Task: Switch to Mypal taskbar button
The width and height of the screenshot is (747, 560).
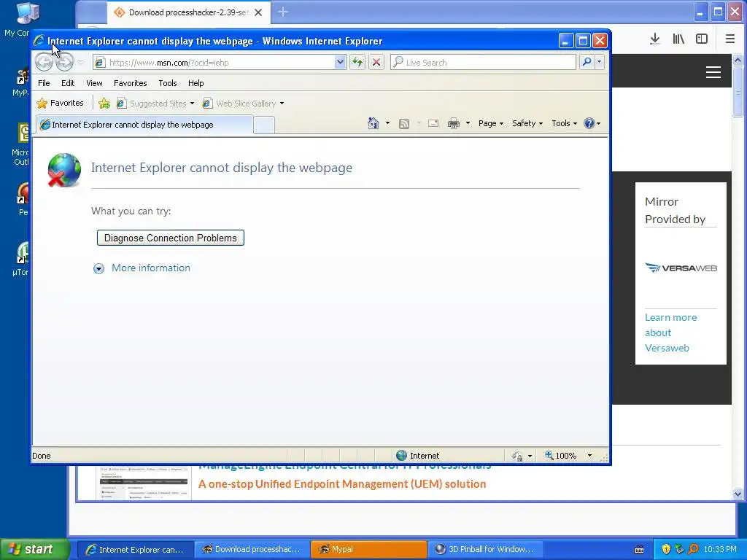Action: pos(368,549)
